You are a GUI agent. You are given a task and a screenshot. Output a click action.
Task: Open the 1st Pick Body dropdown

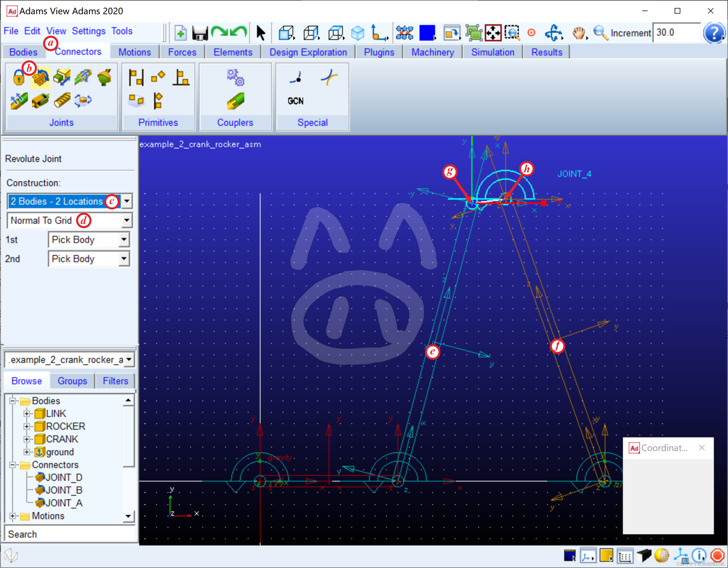(x=124, y=239)
